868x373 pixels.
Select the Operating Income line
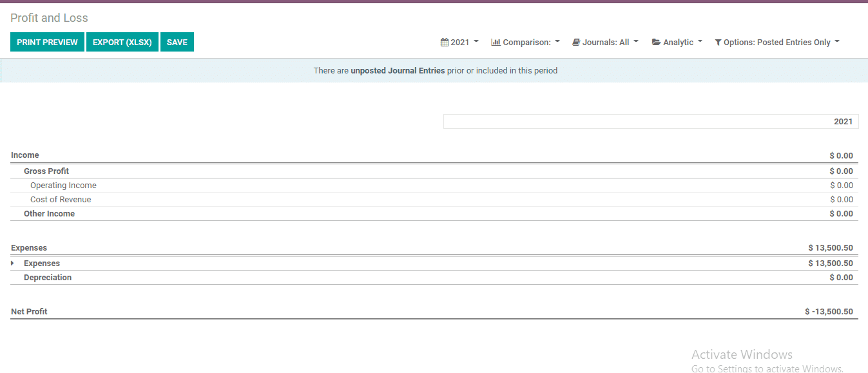click(434, 186)
